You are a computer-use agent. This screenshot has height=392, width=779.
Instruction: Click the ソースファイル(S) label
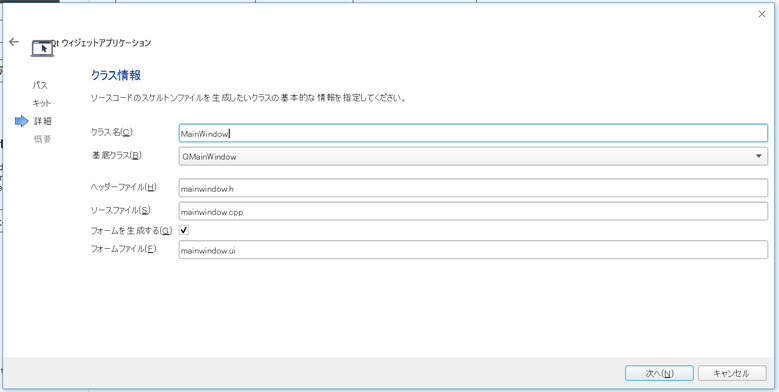click(x=121, y=210)
